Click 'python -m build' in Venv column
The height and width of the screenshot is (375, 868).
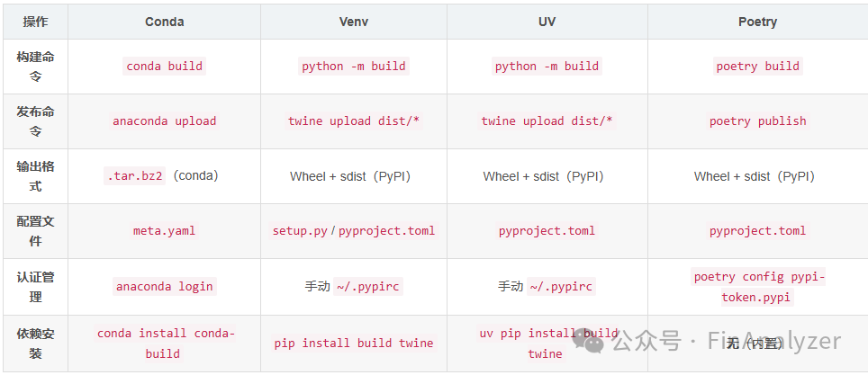[x=354, y=67]
